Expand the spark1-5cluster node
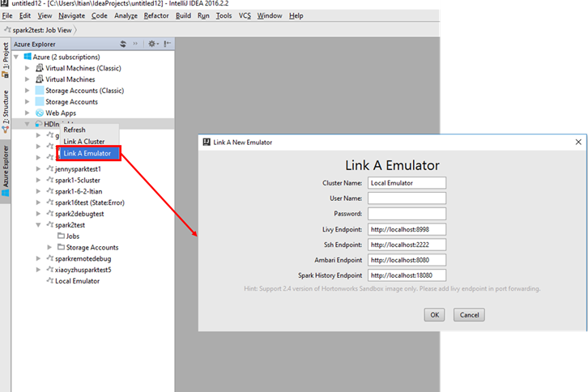Screen dimensions: 588x392 point(38,180)
